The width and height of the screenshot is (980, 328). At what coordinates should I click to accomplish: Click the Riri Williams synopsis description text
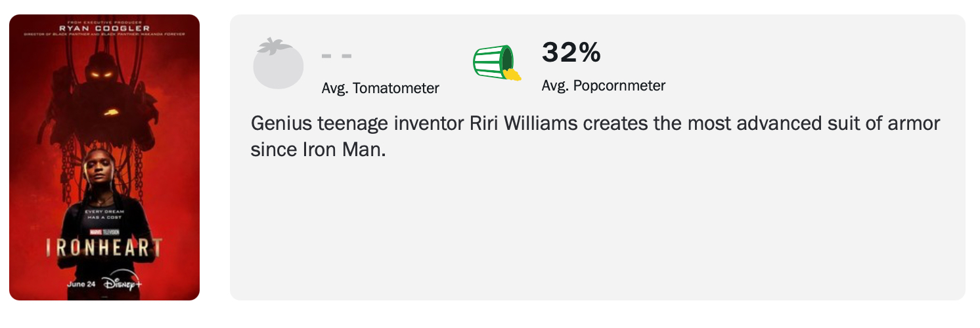click(x=595, y=124)
